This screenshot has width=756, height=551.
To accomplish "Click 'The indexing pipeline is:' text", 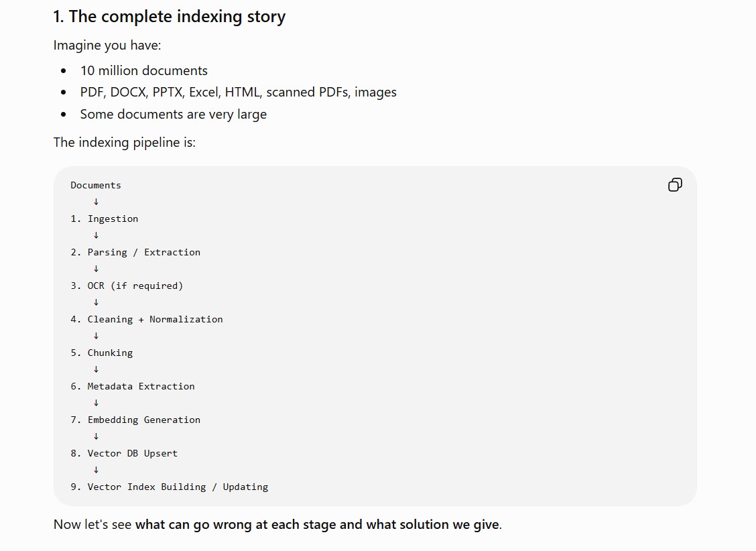I will pos(125,142).
